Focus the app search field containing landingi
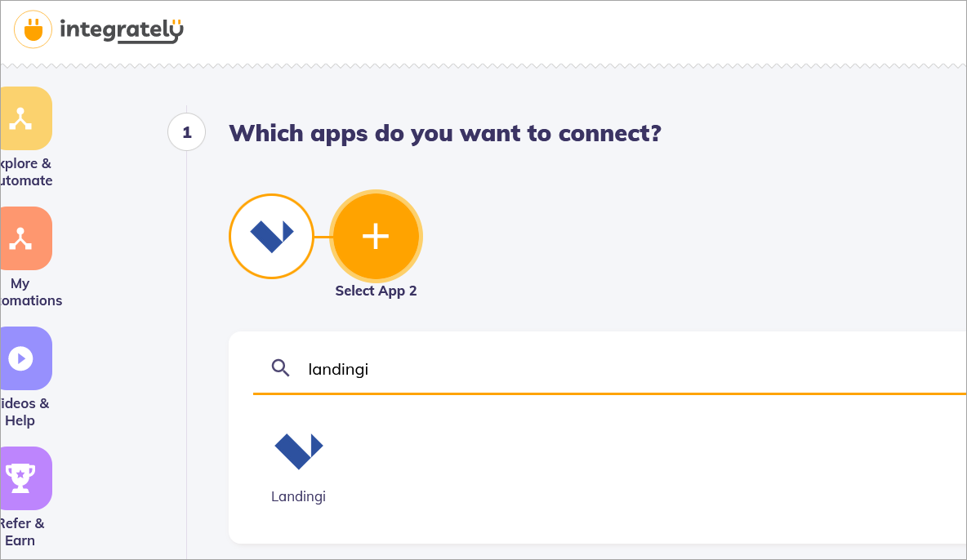 point(572,369)
